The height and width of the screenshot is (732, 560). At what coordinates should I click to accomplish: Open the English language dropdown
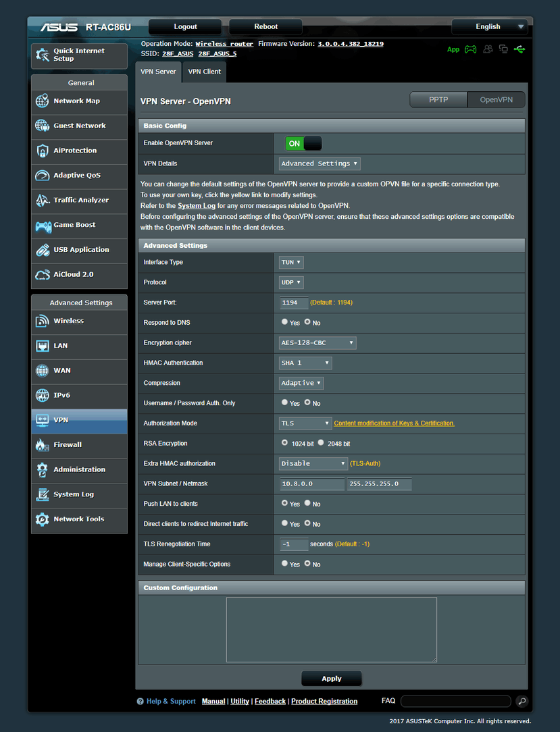coord(490,26)
